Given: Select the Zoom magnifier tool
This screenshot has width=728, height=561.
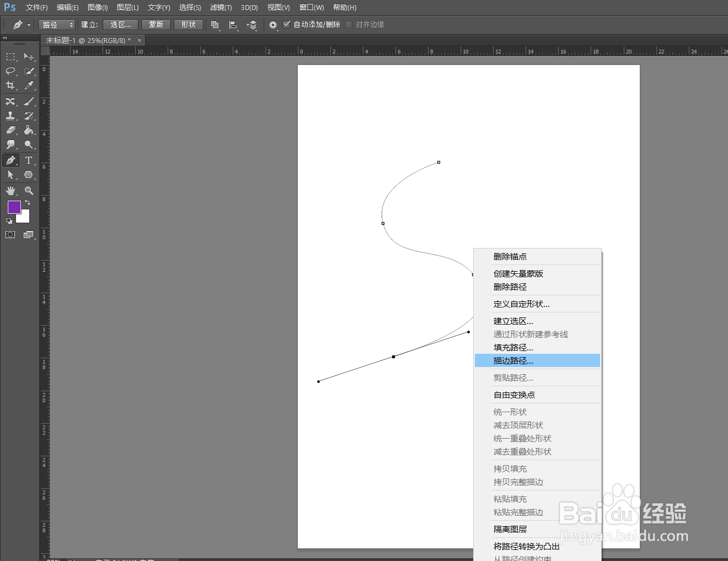Looking at the screenshot, I should click(x=29, y=191).
